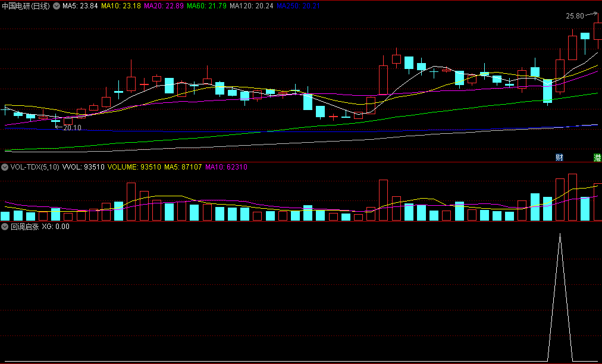This screenshot has height=364, width=602.
Task: Click the green 港 marker icon
Action: 598,158
